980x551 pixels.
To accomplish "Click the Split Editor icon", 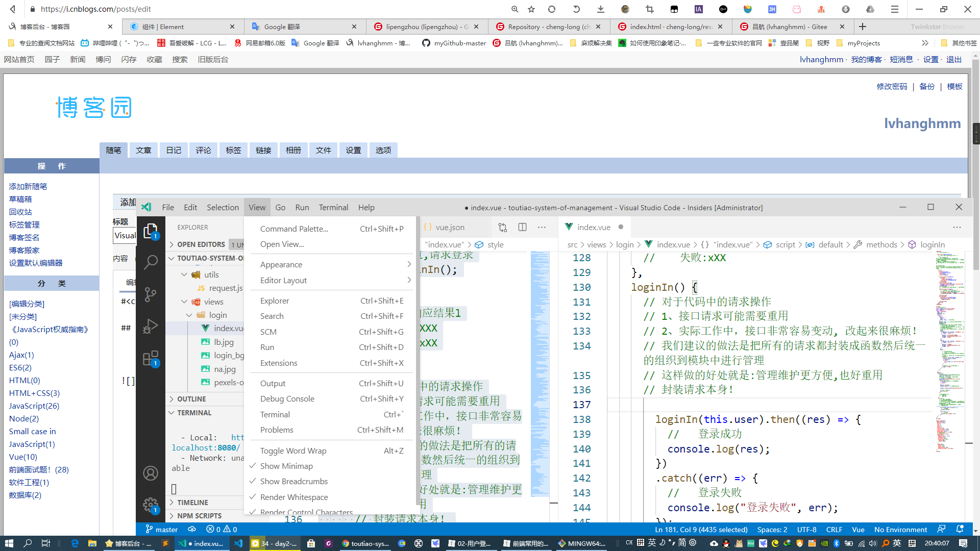I will pos(522,227).
